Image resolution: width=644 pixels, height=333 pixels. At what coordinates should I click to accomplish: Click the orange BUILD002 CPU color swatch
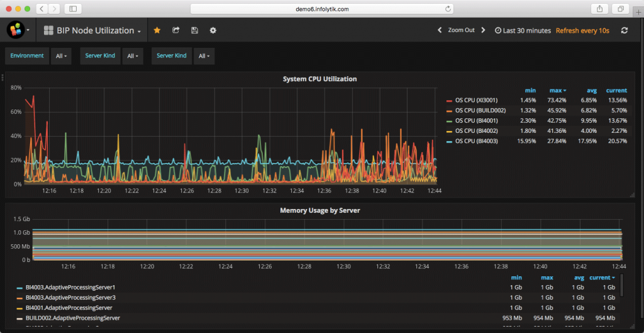click(x=449, y=111)
